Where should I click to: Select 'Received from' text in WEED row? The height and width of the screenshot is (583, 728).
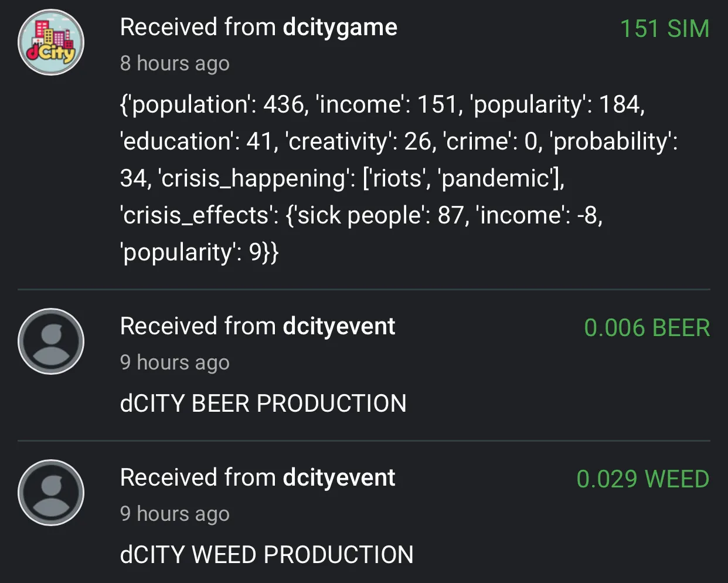198,477
